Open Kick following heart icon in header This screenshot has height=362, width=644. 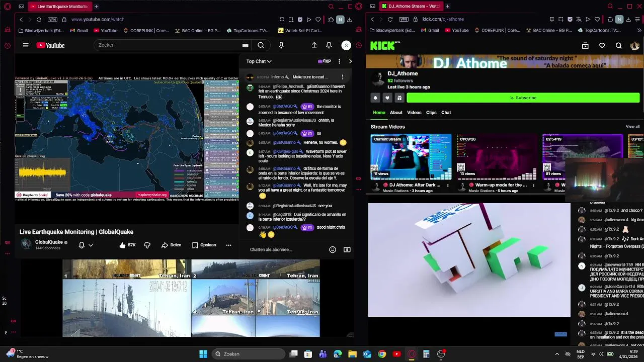(x=602, y=46)
